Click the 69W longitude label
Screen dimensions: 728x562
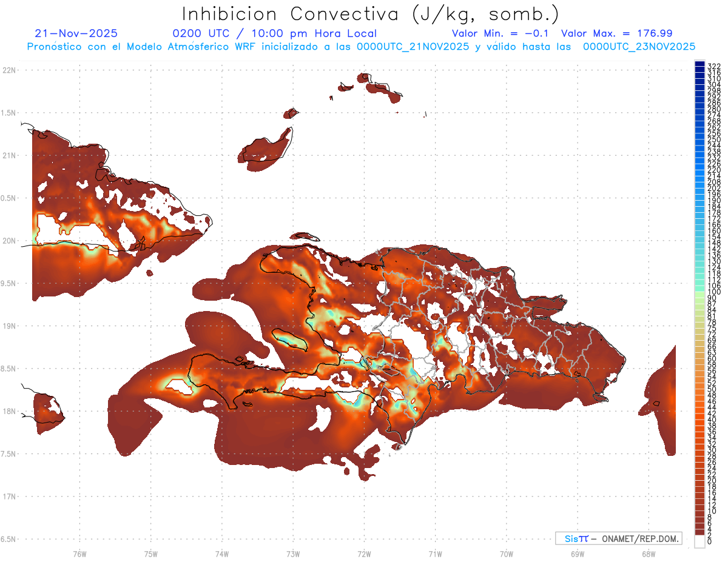pos(577,553)
